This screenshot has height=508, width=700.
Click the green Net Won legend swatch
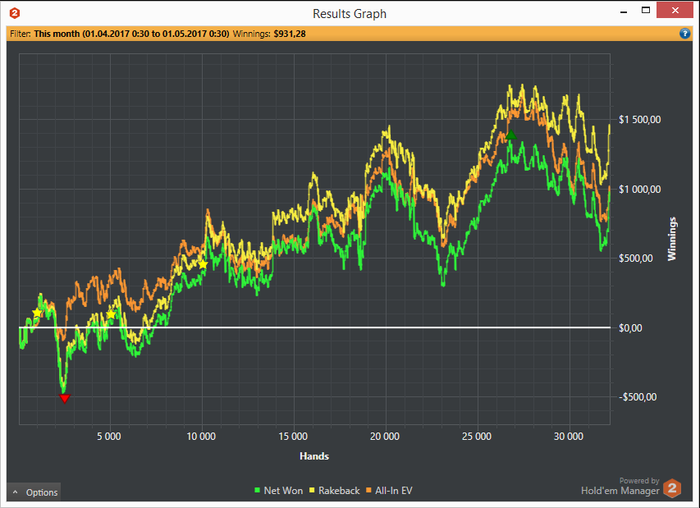click(257, 491)
